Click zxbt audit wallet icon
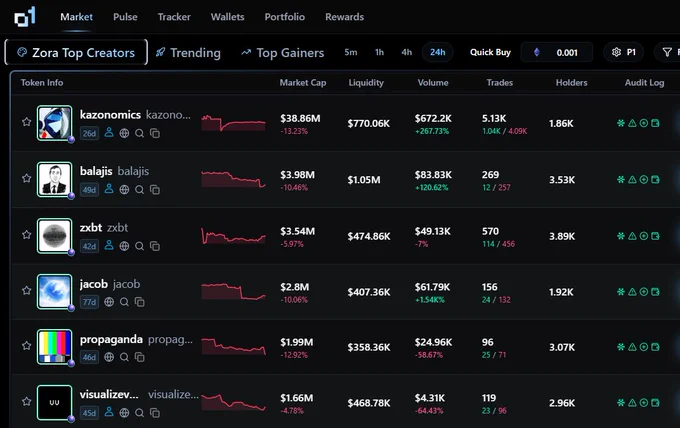Screen dimensions: 680x428 pos(655,236)
